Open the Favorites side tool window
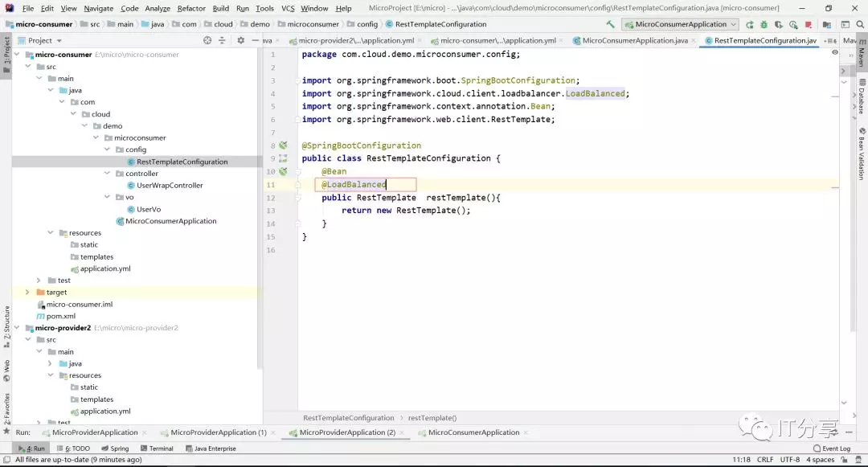 [6, 413]
